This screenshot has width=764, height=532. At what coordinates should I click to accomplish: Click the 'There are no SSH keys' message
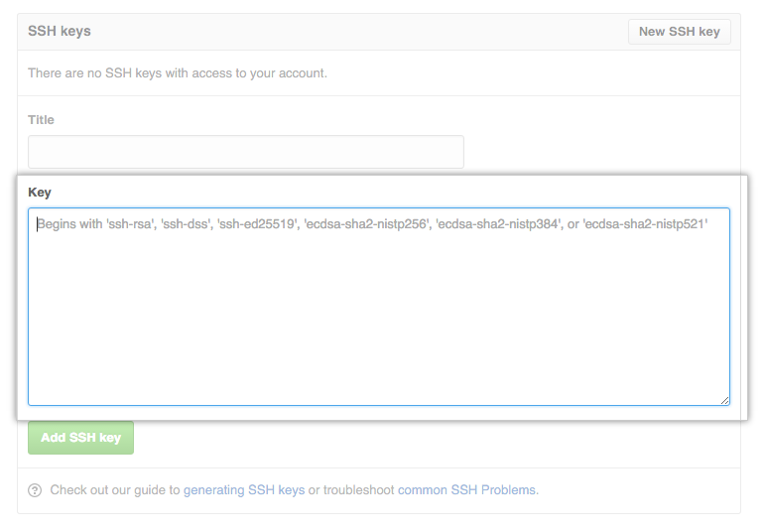coord(178,73)
